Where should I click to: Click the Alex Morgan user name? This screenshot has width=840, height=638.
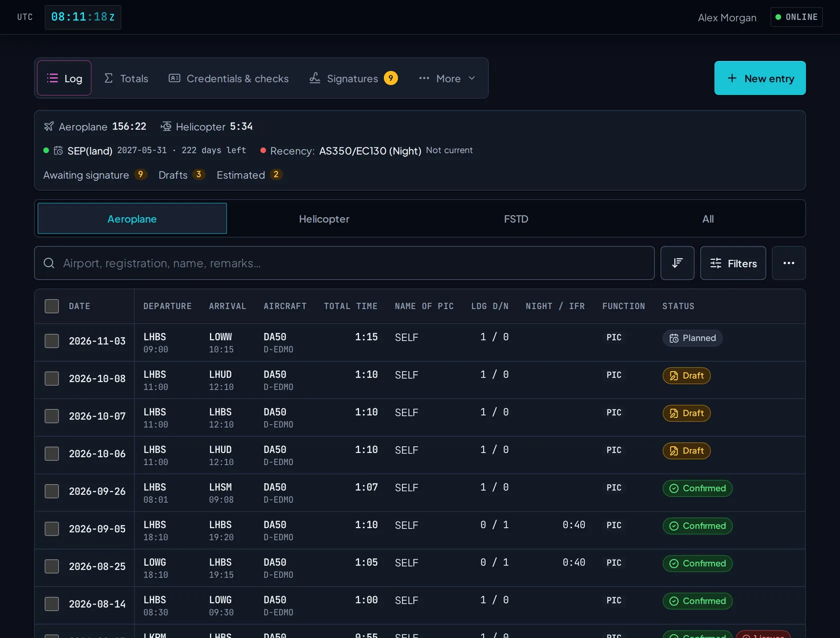click(727, 17)
